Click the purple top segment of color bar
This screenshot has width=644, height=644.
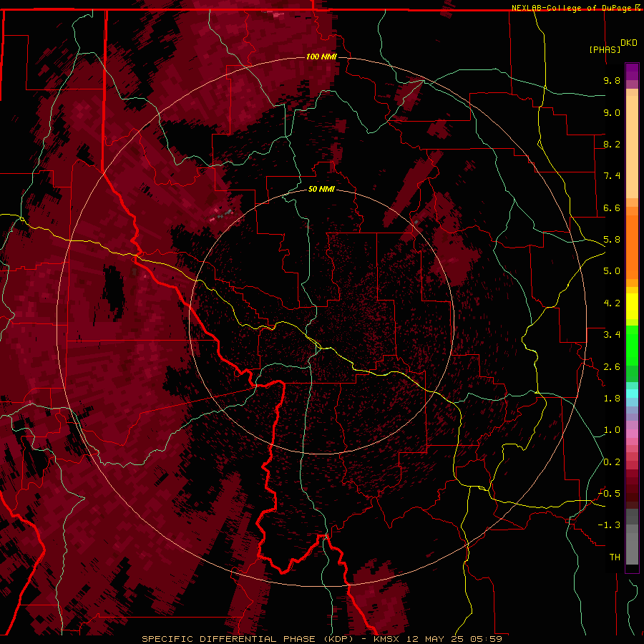[632, 72]
